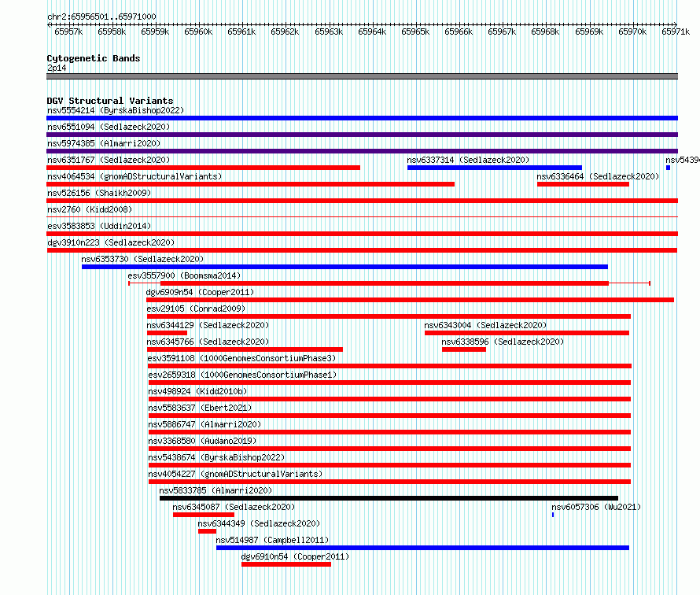Click the DGV Structural Variants track title
The image size is (700, 595).
click(110, 101)
